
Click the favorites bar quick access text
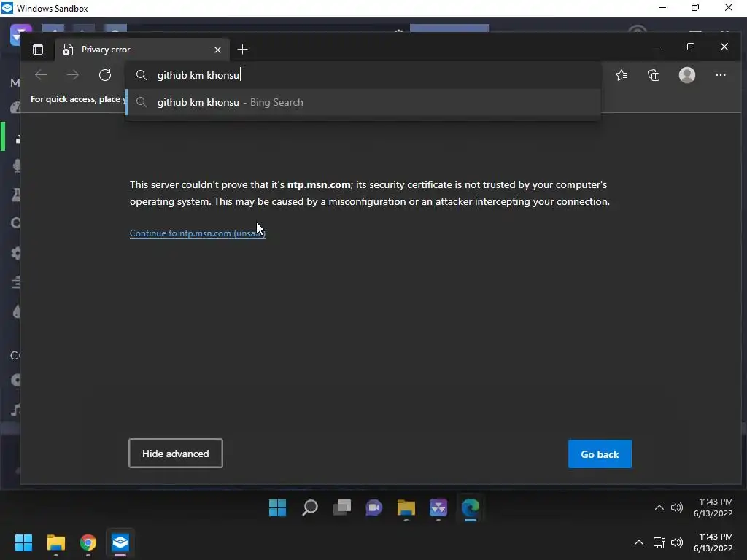tap(78, 99)
